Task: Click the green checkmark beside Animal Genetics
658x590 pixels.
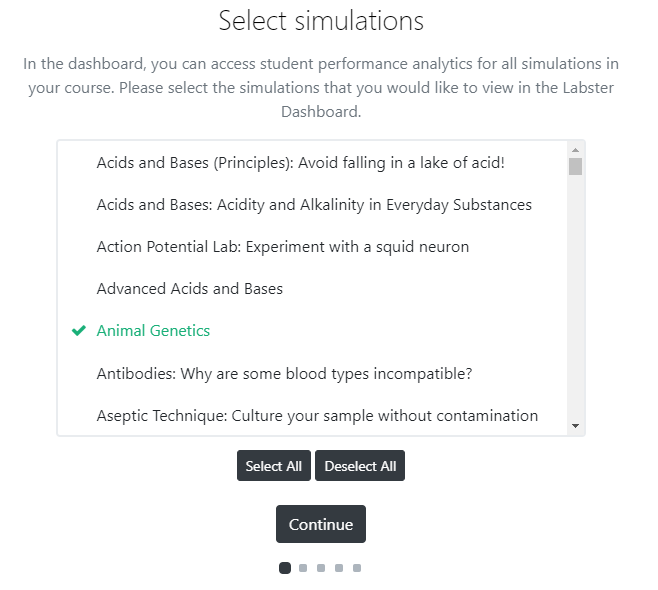Action: click(x=79, y=331)
